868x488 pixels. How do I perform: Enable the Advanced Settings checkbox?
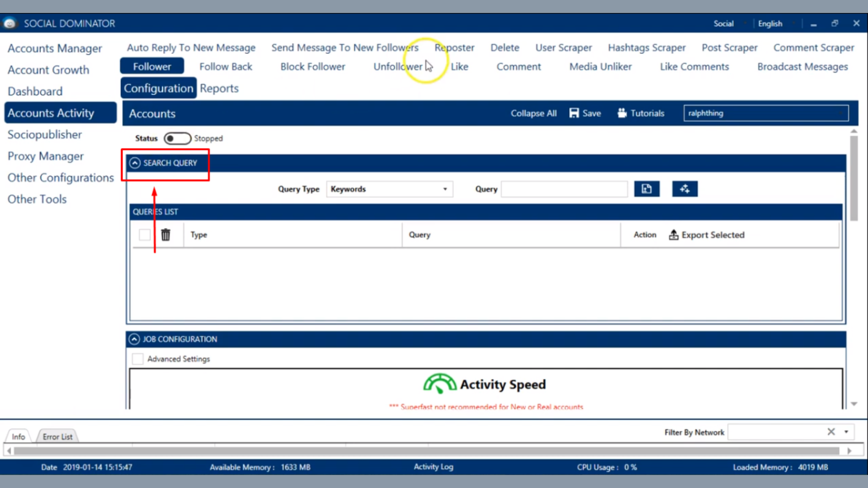coord(138,359)
